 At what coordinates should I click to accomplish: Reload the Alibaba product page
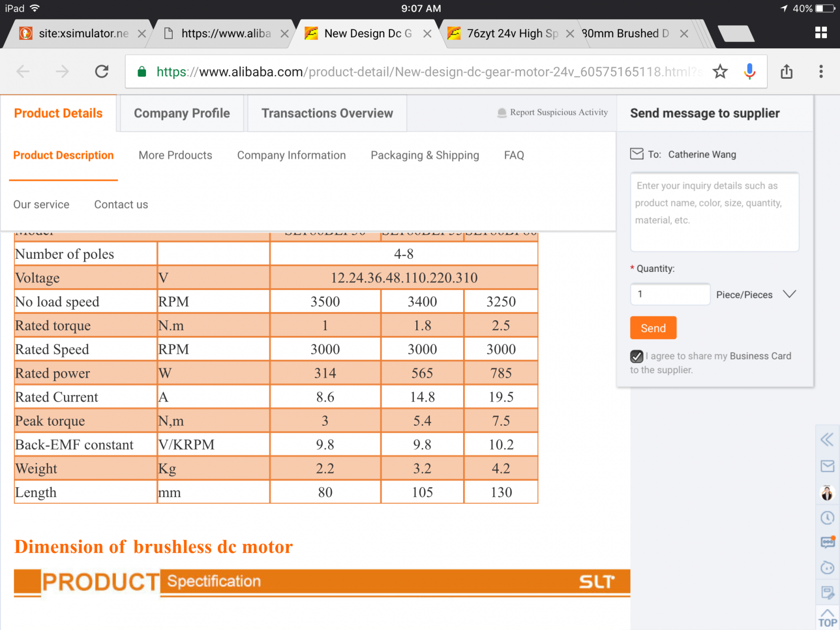pos(102,71)
